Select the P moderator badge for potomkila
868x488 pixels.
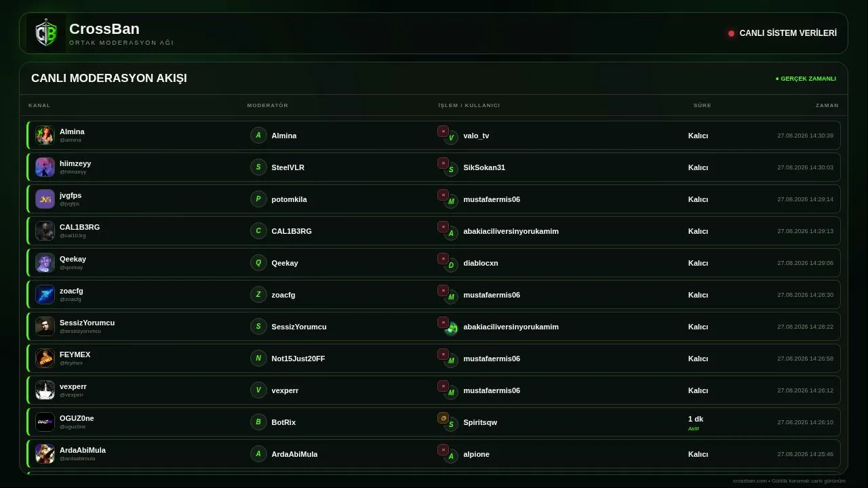[x=258, y=199]
